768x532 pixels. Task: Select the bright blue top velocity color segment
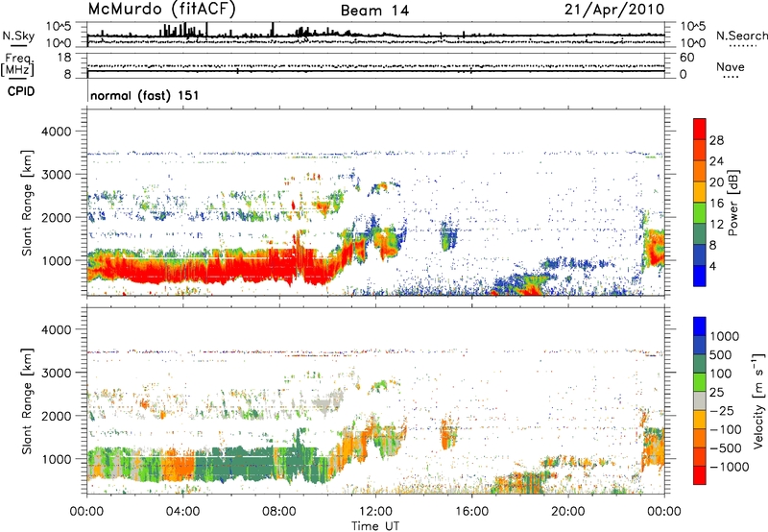[x=700, y=326]
